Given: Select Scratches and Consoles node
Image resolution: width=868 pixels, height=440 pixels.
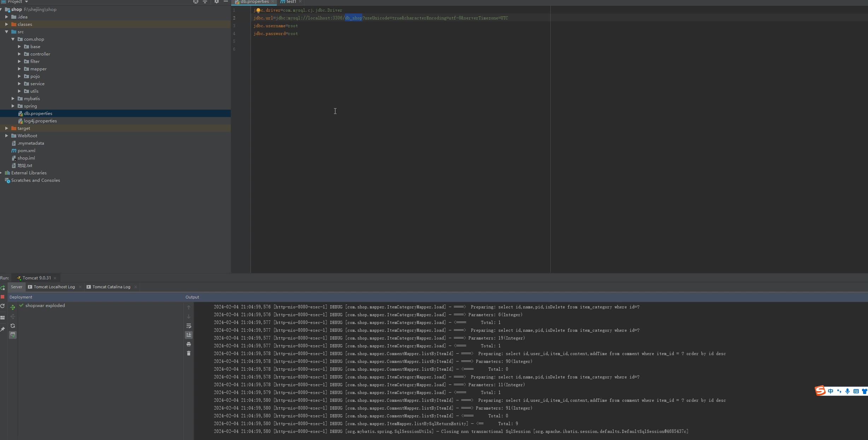Looking at the screenshot, I should pos(36,180).
